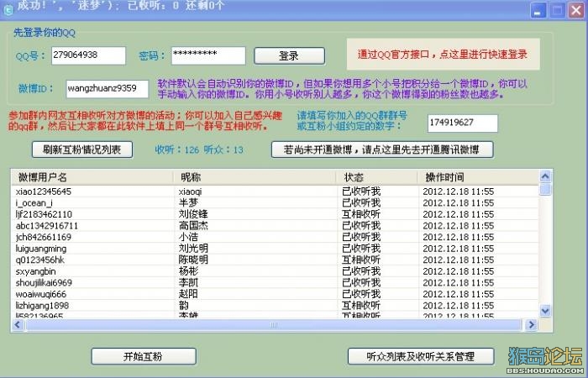588x378 pixels.
Task: Click the vertical scrollbar thumb
Action: 545,189
